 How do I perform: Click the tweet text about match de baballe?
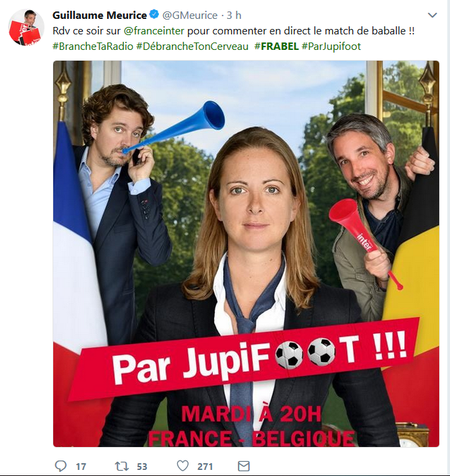(234, 30)
